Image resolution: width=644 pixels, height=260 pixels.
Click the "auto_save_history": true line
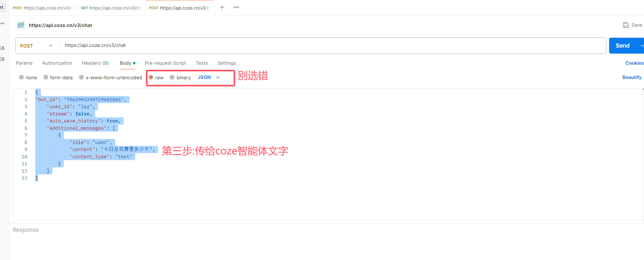point(84,121)
